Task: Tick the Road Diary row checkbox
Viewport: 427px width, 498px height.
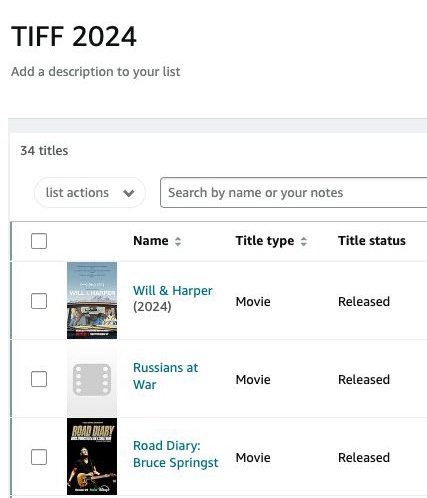Action: [x=39, y=457]
